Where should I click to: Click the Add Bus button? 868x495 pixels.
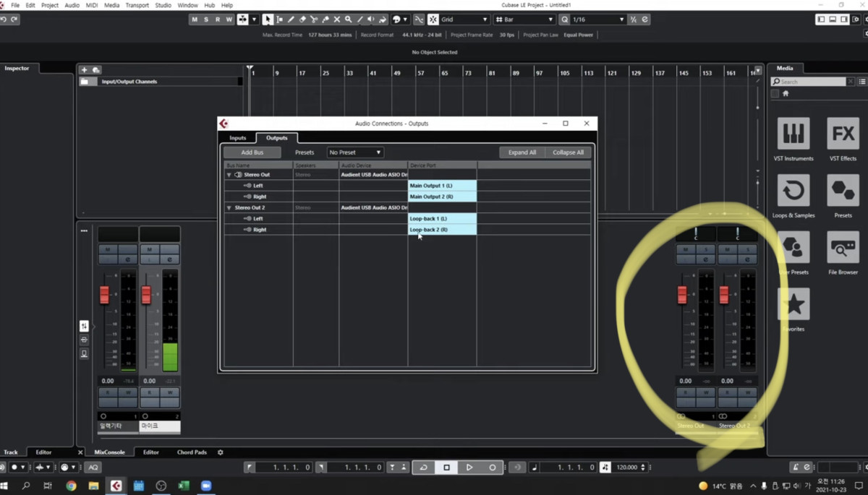pyautogui.click(x=252, y=152)
